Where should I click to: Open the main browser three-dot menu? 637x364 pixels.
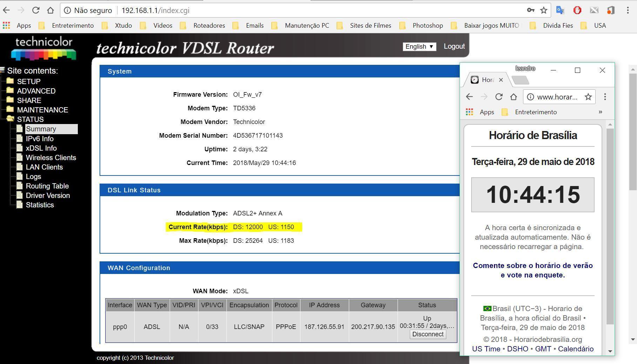coord(628,10)
